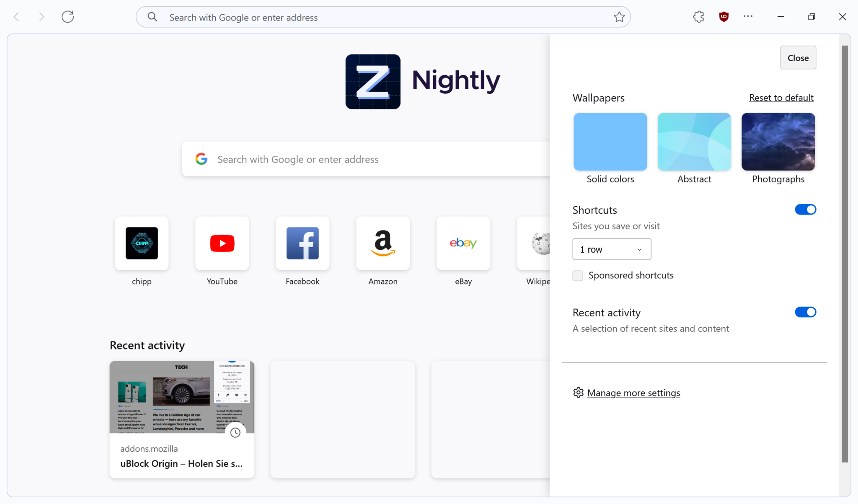This screenshot has height=504, width=858.
Task: Click the clock icon on recent activity card
Action: click(235, 433)
